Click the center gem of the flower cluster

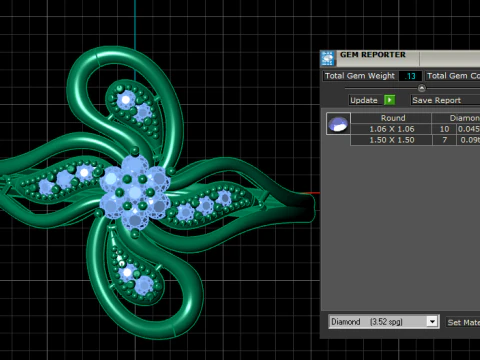pos(135,193)
